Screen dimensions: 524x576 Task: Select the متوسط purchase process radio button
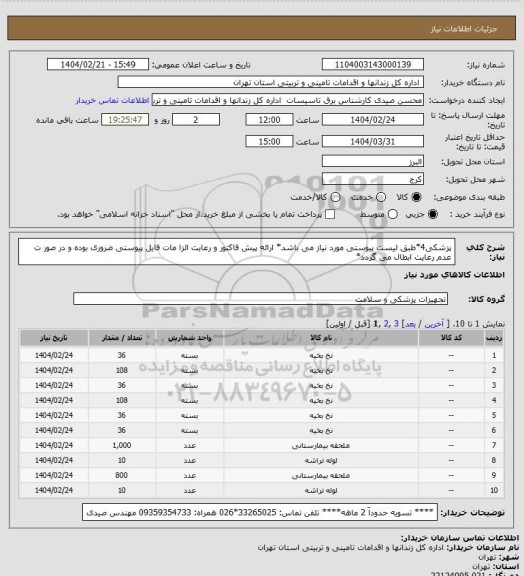(393, 214)
